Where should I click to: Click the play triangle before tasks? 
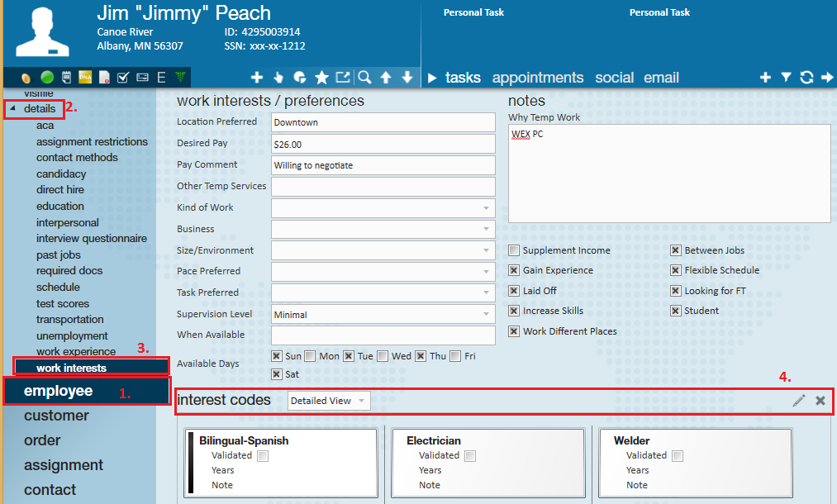432,78
